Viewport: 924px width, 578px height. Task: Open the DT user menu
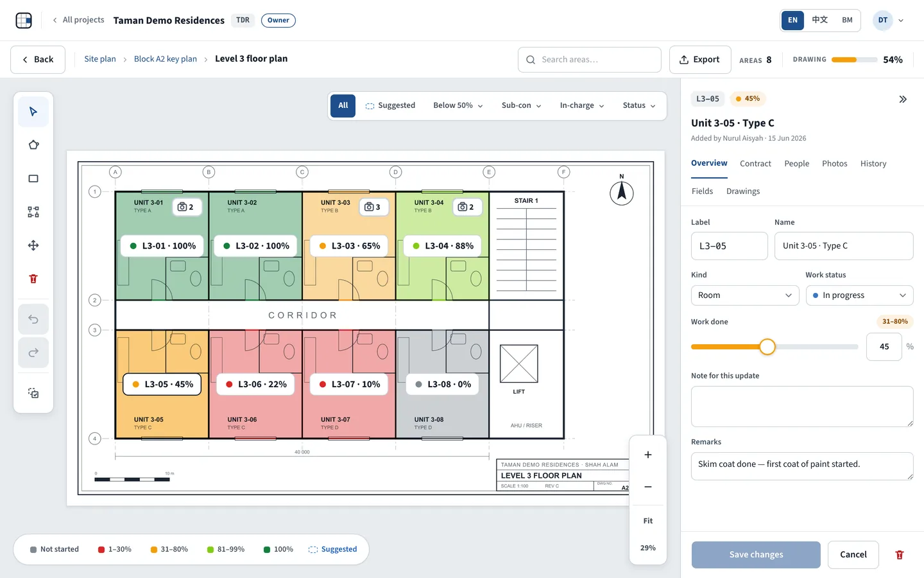[x=889, y=20]
